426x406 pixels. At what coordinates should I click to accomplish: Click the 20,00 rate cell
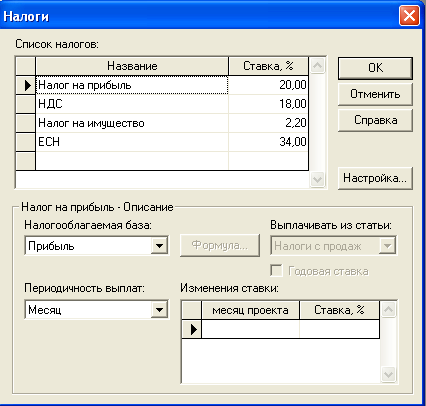pos(268,85)
